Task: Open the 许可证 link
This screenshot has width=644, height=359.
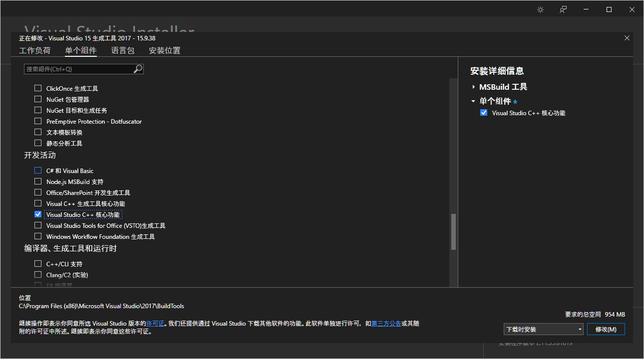Action: pos(155,323)
